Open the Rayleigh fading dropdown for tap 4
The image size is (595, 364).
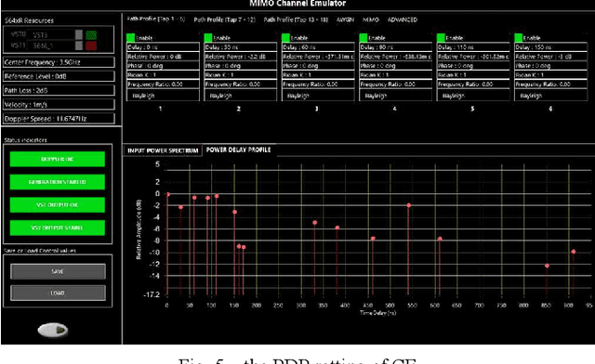click(x=396, y=96)
